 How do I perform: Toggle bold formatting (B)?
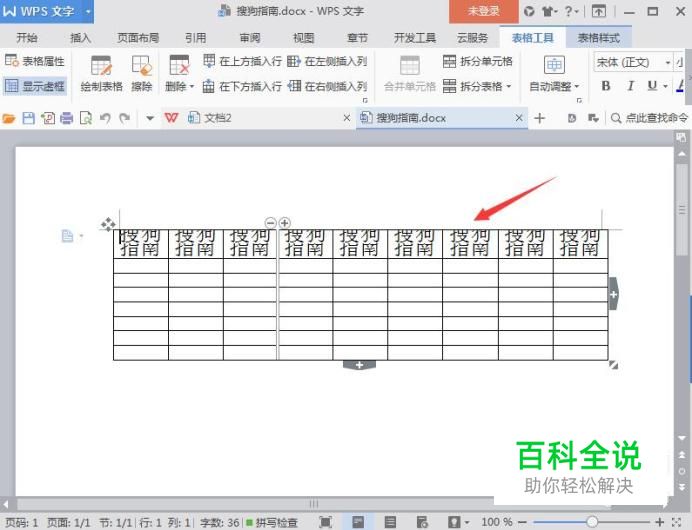click(x=606, y=86)
